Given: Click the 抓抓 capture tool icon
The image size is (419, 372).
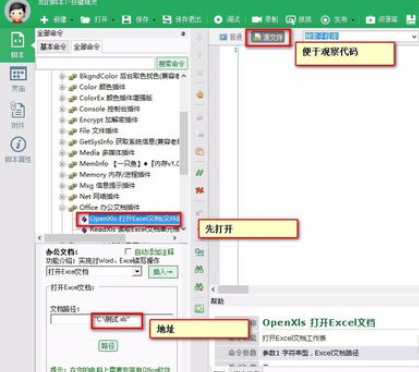Looking at the screenshot, I should tap(290, 20).
